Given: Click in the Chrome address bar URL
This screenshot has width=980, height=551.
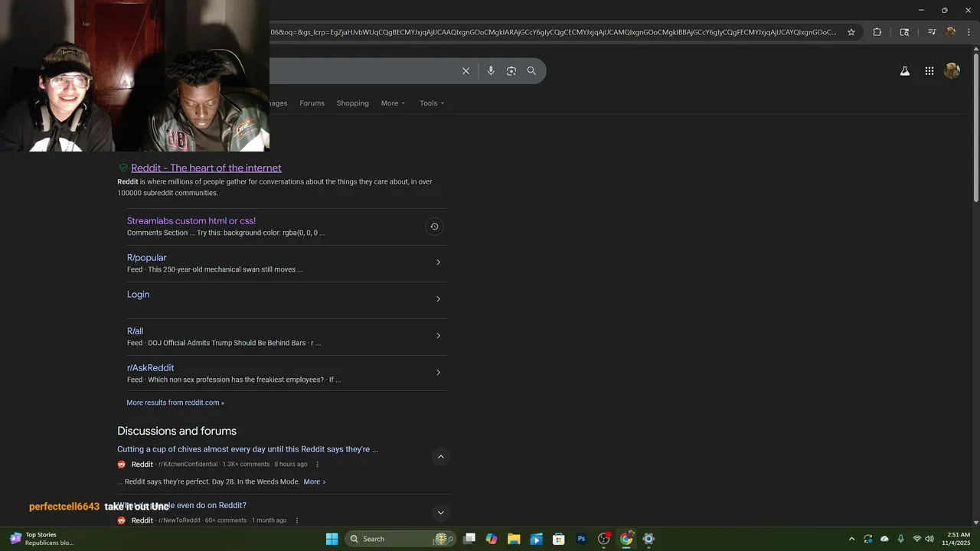Looking at the screenshot, I should pos(553,32).
